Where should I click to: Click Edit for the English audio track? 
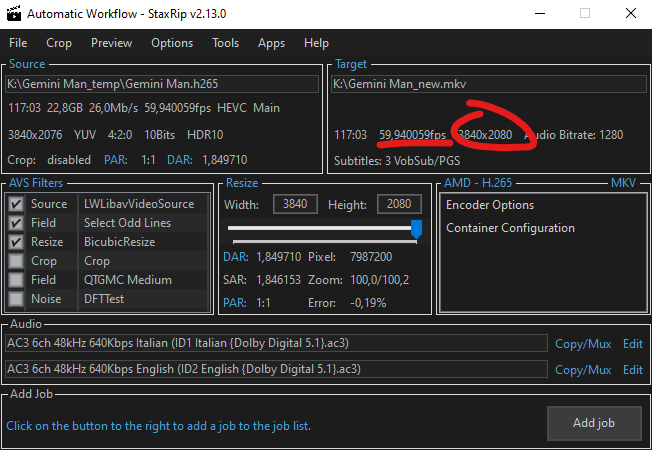633,370
